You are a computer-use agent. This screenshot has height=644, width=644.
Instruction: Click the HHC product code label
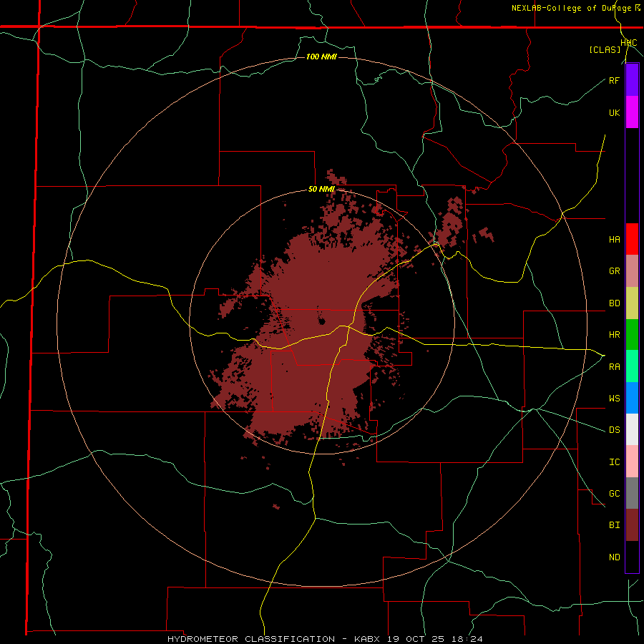pyautogui.click(x=629, y=43)
